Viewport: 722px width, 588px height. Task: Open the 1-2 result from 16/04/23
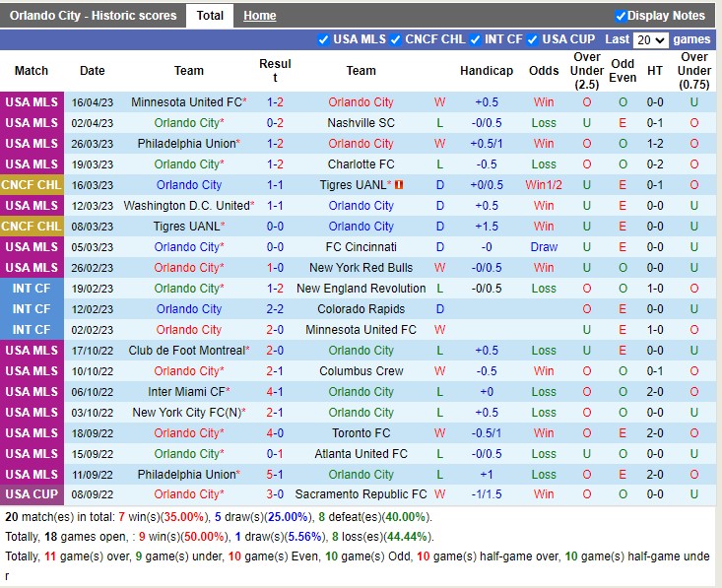(275, 102)
